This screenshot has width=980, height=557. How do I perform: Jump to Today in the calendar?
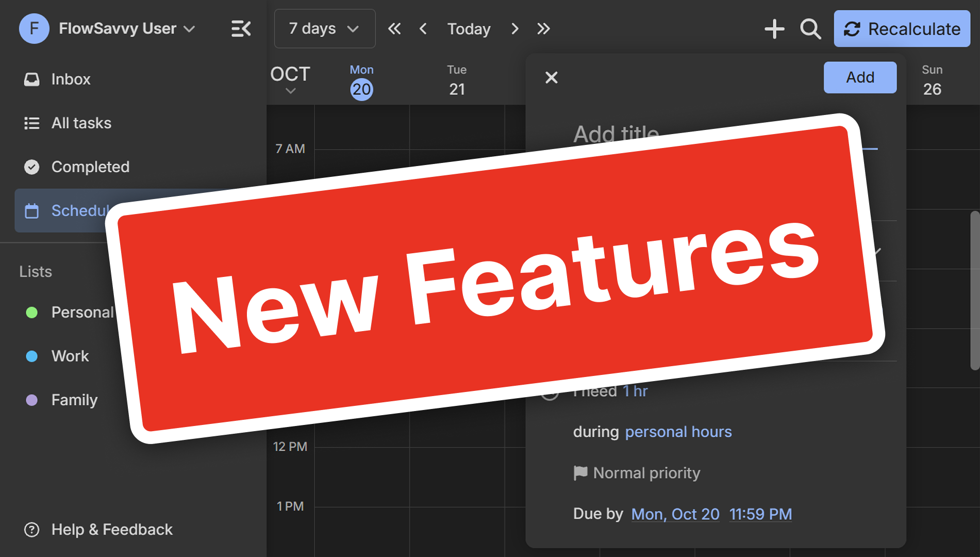[469, 29]
